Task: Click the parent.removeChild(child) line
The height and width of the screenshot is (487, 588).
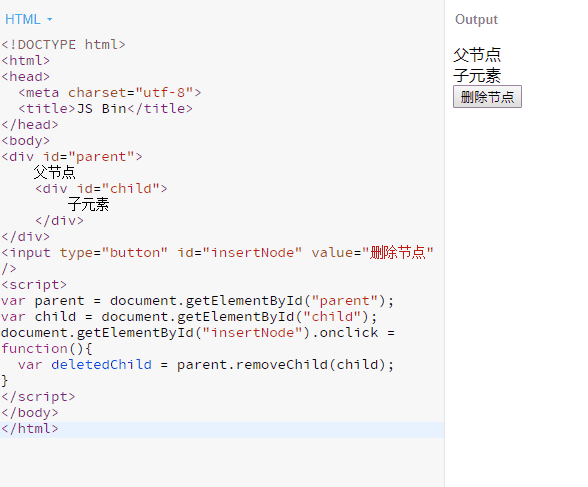Action: point(206,365)
